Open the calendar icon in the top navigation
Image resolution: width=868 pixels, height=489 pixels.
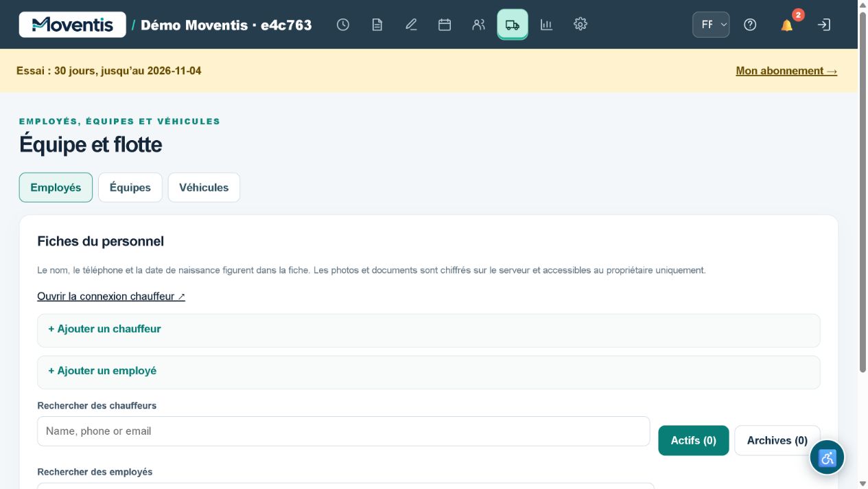(x=445, y=25)
